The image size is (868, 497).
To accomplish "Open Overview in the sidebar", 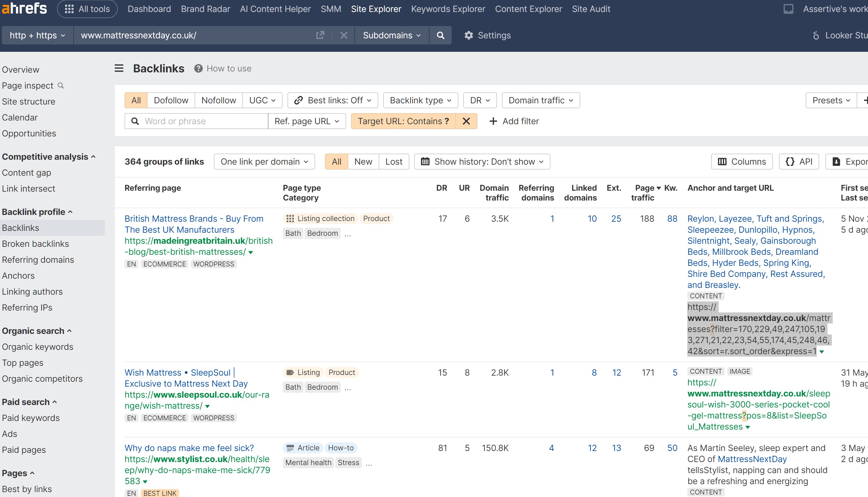I will [21, 70].
